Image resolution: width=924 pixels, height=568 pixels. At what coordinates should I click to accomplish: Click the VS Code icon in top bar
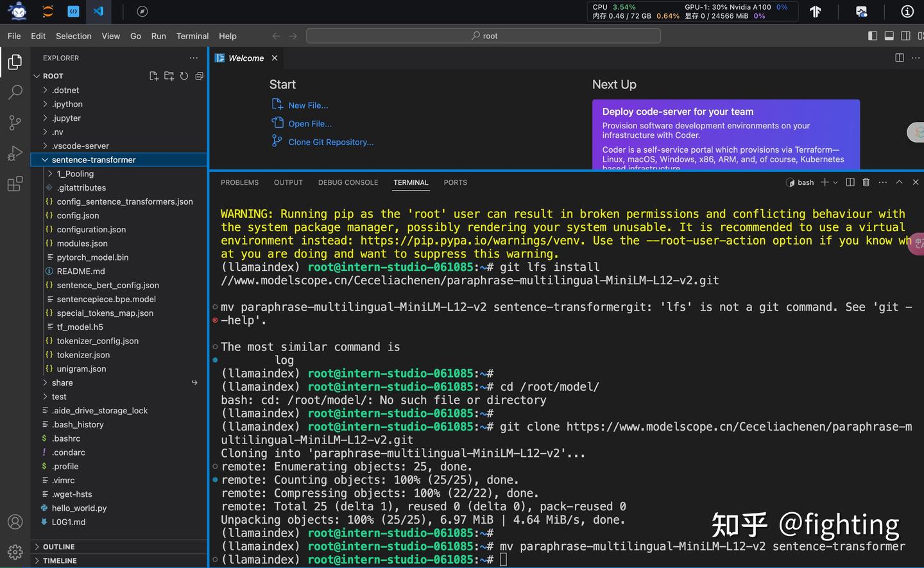[98, 11]
